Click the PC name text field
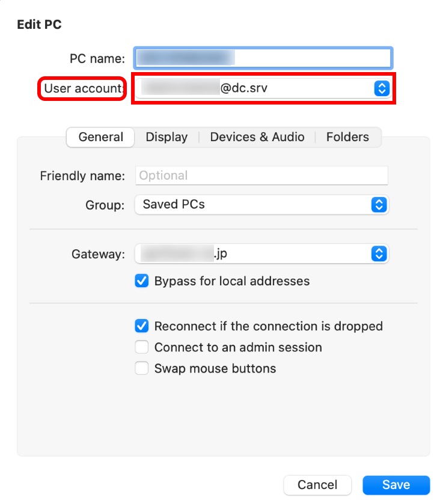 point(263,58)
